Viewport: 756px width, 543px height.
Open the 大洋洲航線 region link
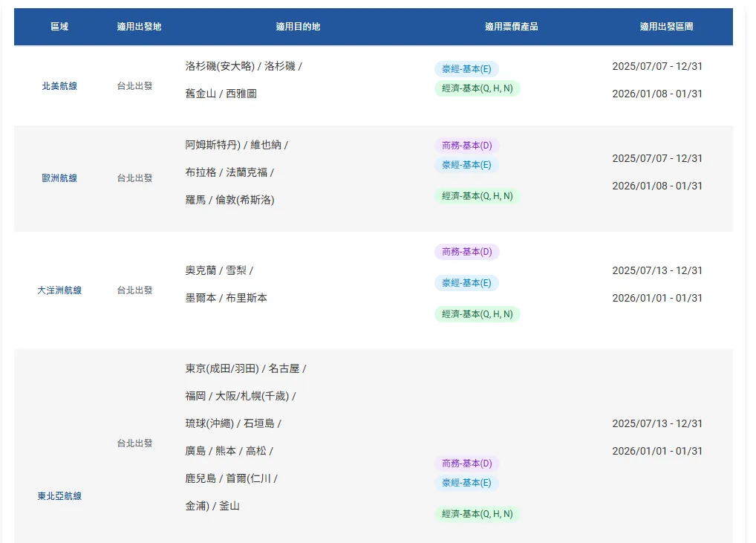tap(59, 290)
